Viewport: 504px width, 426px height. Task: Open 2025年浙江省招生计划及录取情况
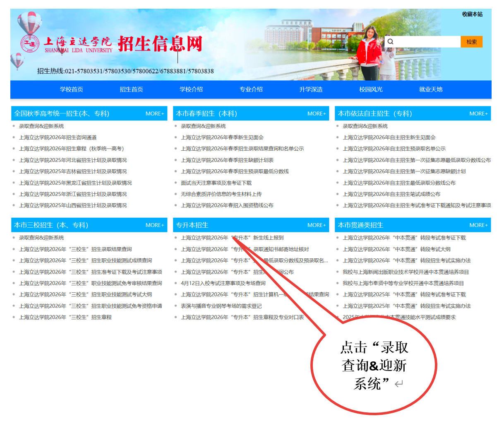pyautogui.click(x=73, y=194)
